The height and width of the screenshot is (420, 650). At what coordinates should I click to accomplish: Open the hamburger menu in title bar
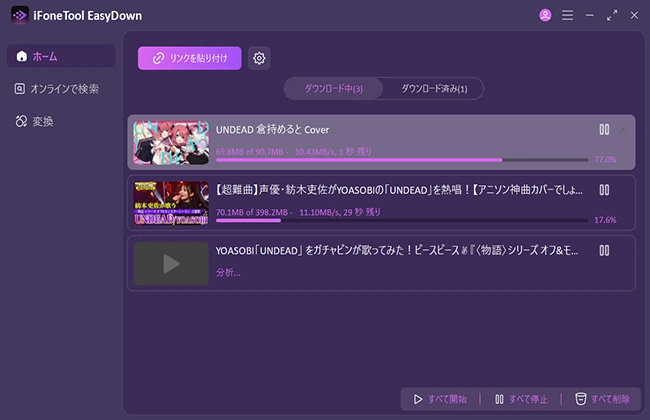[568, 15]
